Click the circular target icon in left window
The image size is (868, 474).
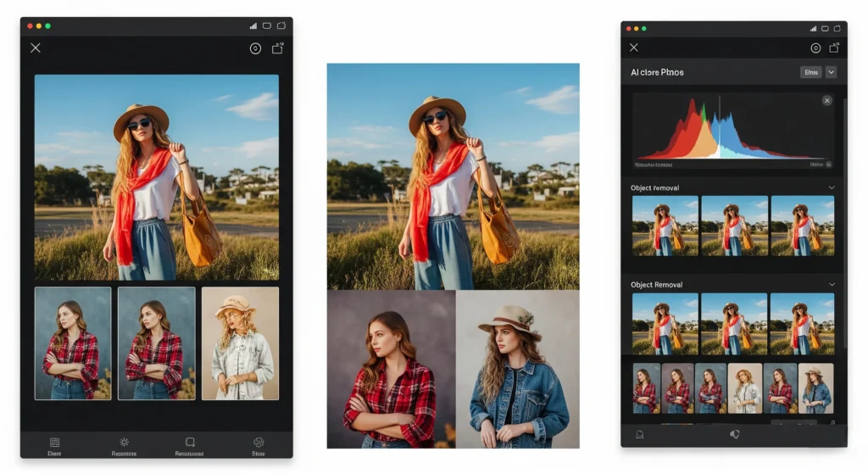pyautogui.click(x=255, y=48)
